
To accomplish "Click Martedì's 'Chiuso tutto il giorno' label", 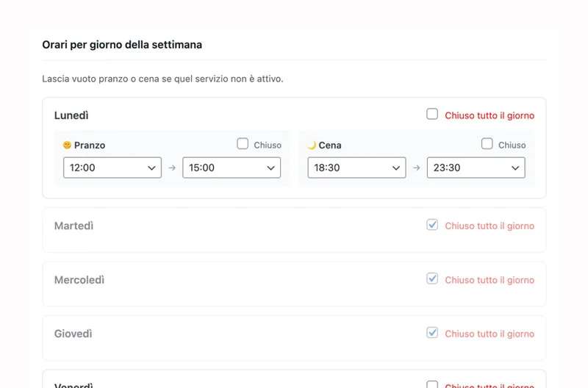I will (490, 226).
